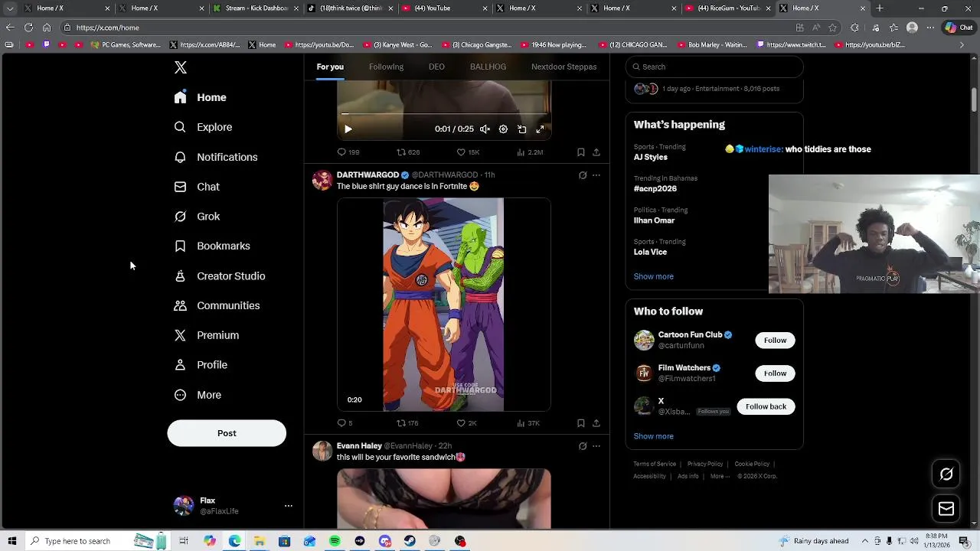980x551 pixels.
Task: Switch to the DEO tab
Action: (x=436, y=67)
